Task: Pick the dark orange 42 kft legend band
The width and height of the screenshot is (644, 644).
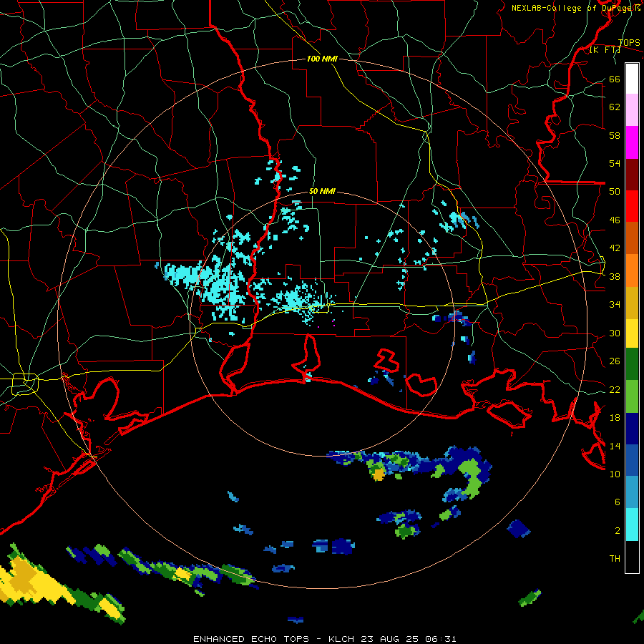Action: (x=632, y=238)
